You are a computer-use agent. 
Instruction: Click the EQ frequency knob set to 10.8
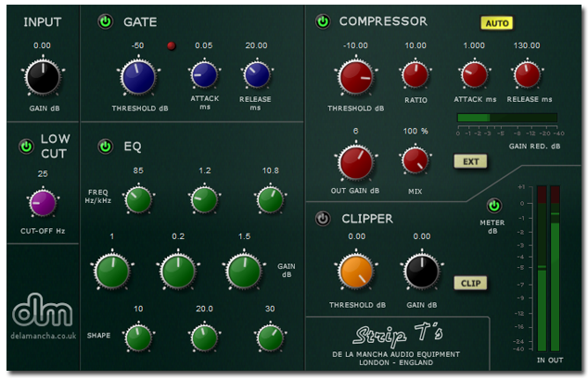point(271,200)
